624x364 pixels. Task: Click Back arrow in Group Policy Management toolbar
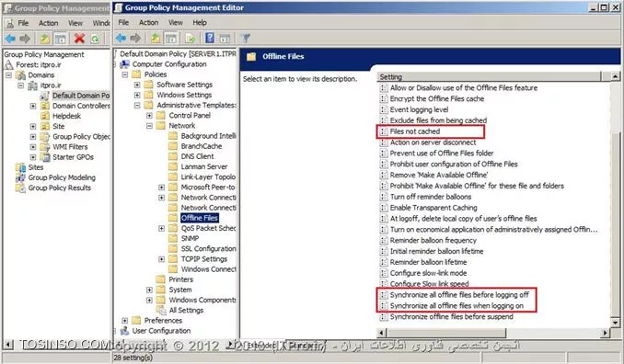pos(10,39)
